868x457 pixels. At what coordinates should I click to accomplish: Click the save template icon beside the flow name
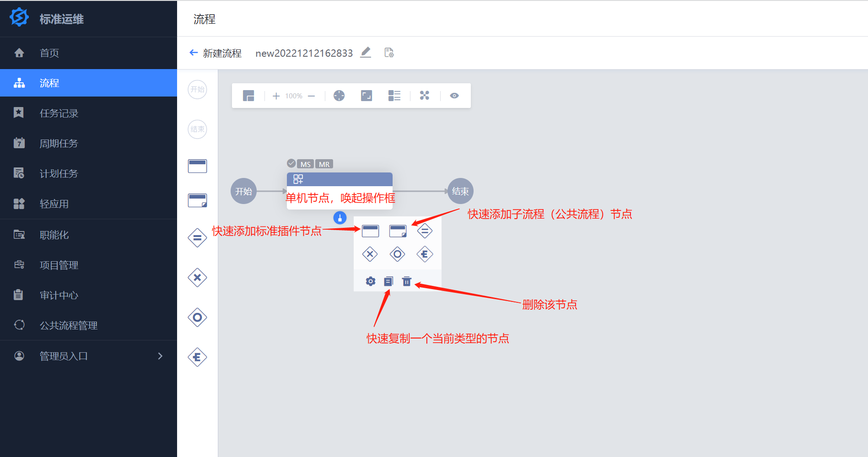388,53
